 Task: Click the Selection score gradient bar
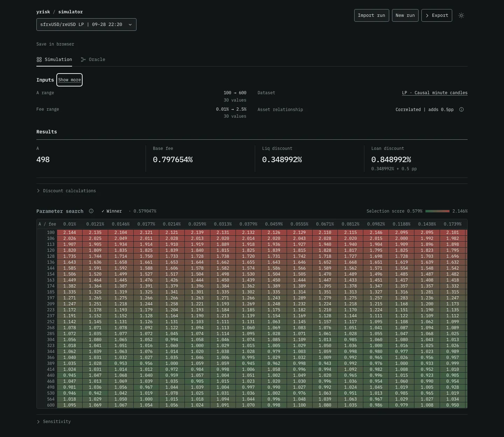(437, 211)
